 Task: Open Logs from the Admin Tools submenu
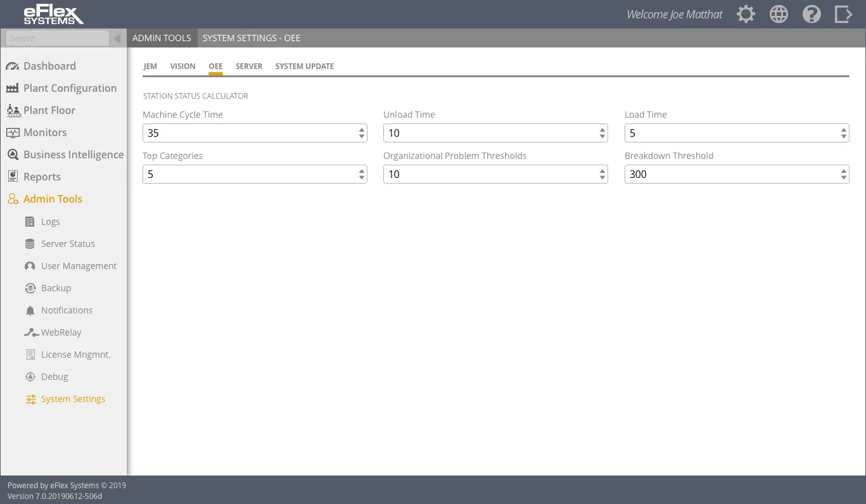click(50, 222)
